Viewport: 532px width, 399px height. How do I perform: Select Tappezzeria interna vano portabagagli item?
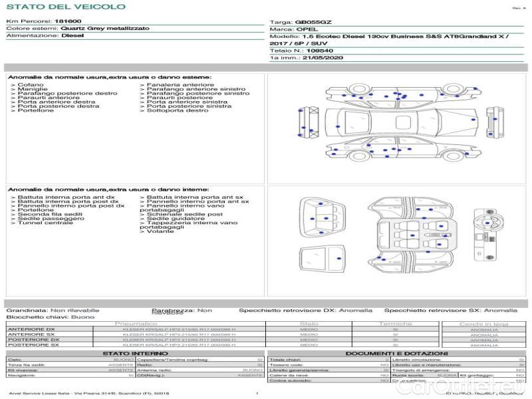click(x=189, y=225)
